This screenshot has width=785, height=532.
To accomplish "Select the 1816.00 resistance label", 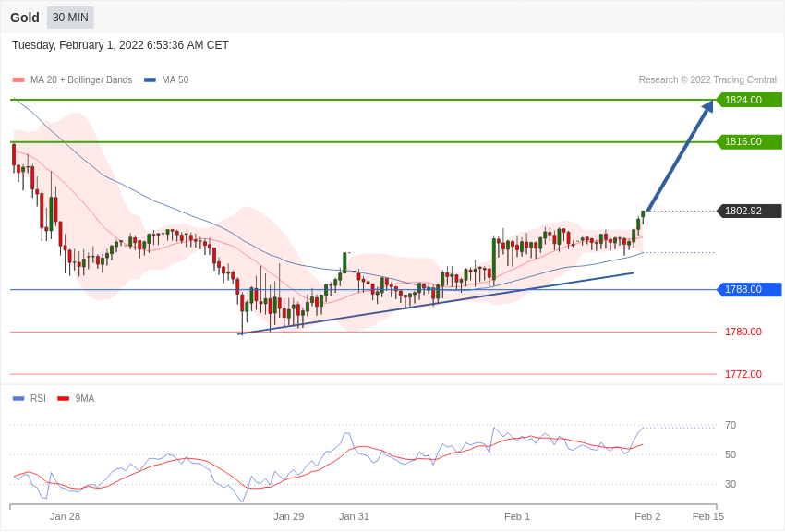I will (749, 141).
